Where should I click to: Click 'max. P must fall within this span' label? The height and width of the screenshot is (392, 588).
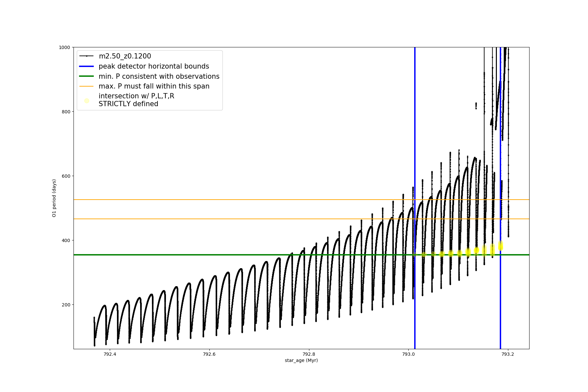coord(154,86)
